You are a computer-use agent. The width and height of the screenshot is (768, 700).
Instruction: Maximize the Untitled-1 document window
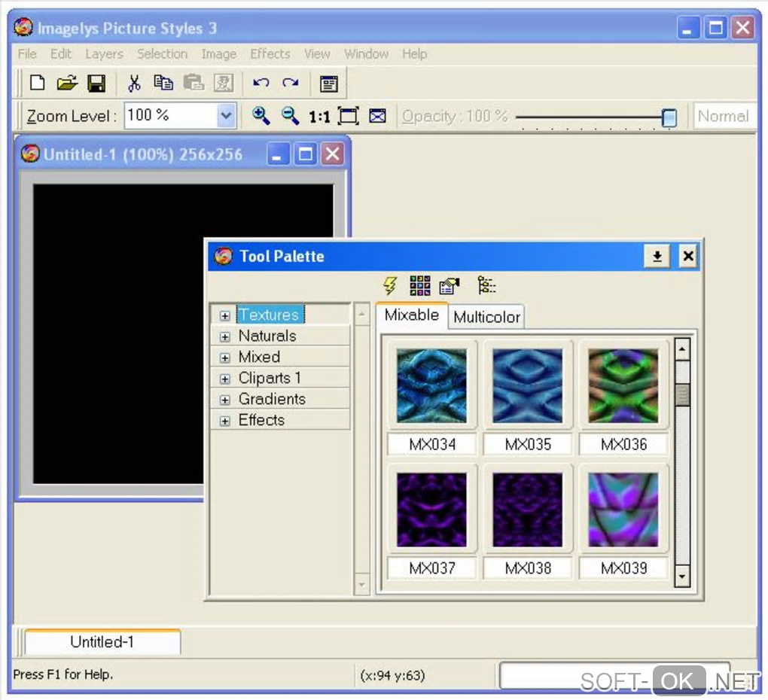[305, 154]
